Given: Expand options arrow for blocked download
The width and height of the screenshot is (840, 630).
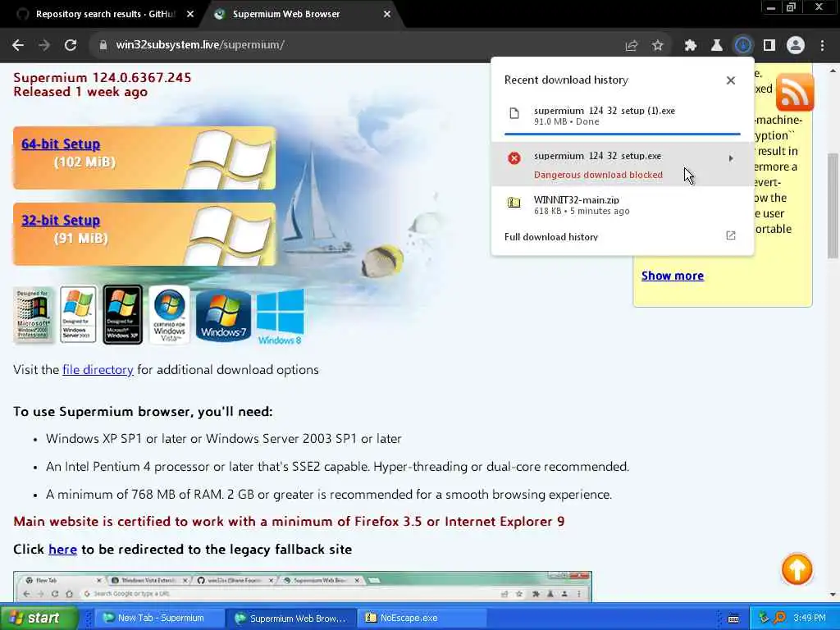Looking at the screenshot, I should tap(731, 158).
